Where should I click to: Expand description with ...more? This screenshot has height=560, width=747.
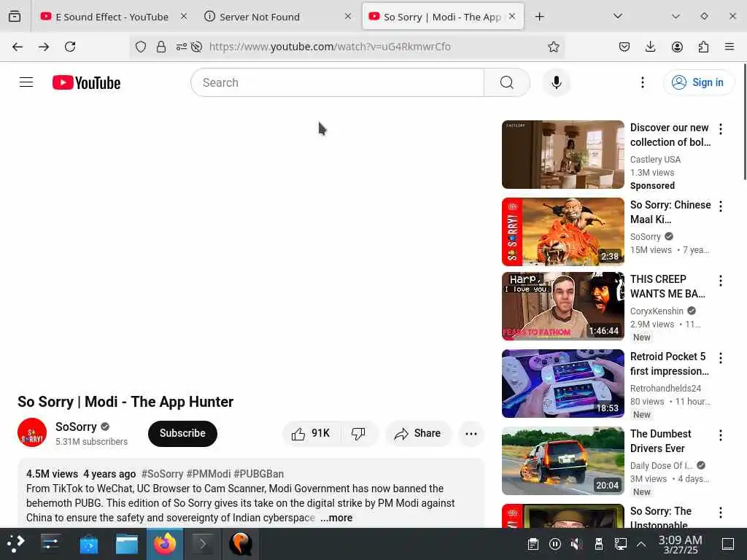[336, 518]
